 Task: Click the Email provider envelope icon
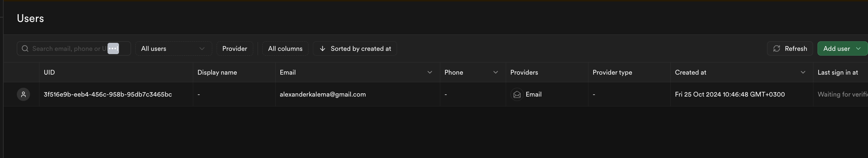point(517,94)
